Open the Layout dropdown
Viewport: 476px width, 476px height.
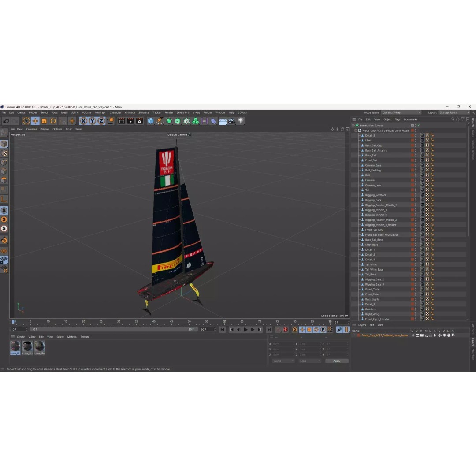click(454, 112)
